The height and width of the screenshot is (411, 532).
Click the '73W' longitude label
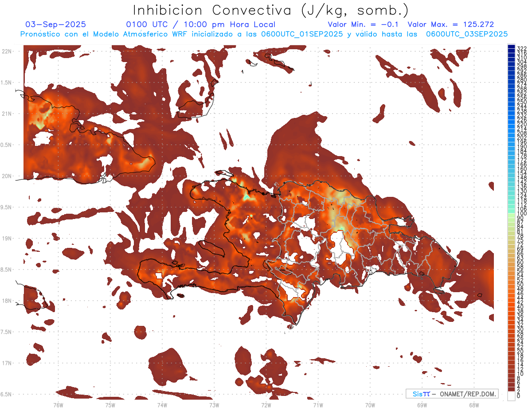point(214,405)
